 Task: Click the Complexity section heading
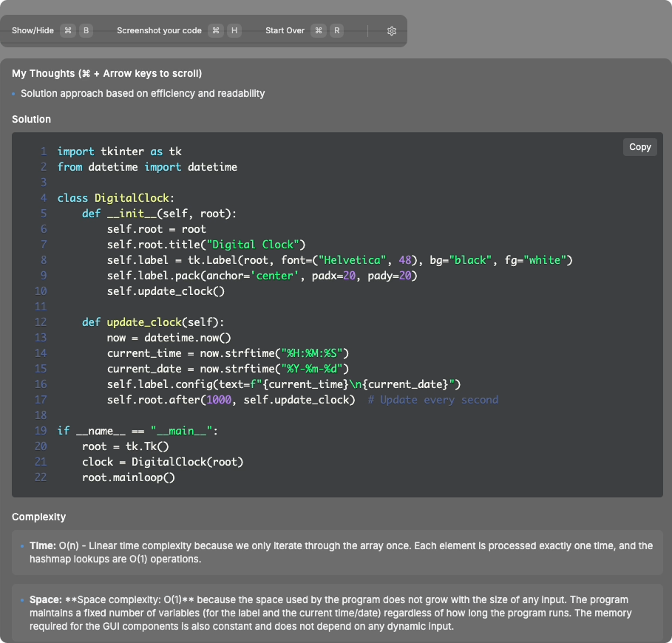pyautogui.click(x=38, y=517)
